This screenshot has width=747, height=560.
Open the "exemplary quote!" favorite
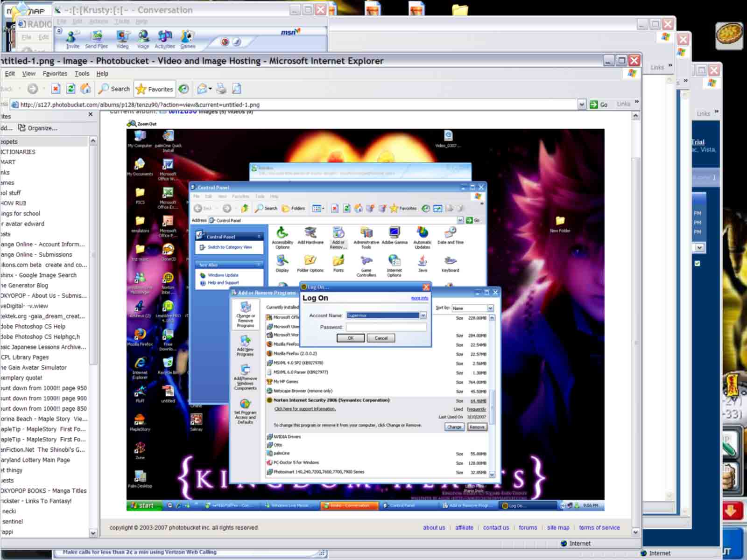click(x=21, y=378)
